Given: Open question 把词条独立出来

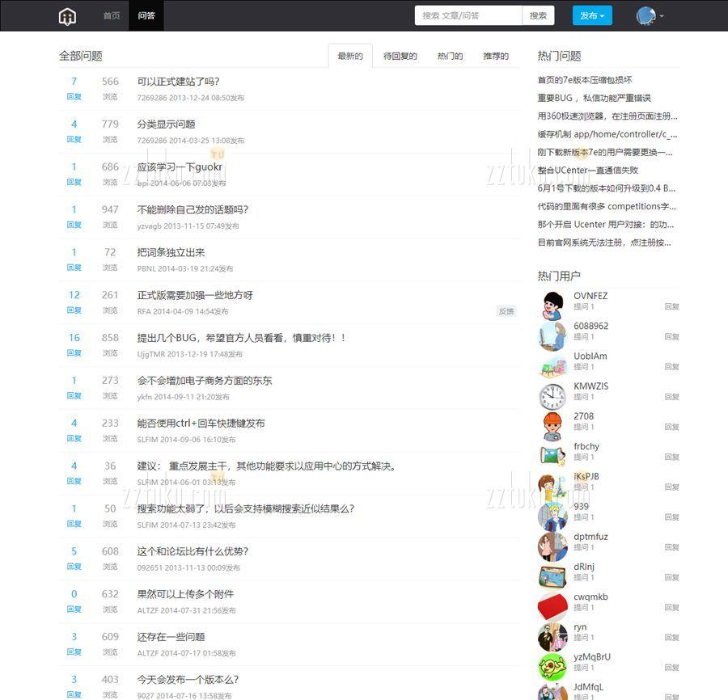Looking at the screenshot, I should pyautogui.click(x=171, y=252).
